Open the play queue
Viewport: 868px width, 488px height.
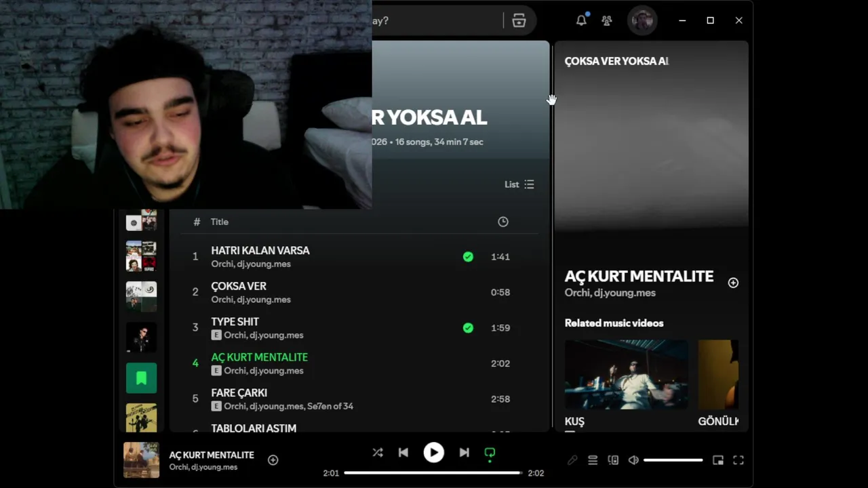click(593, 460)
